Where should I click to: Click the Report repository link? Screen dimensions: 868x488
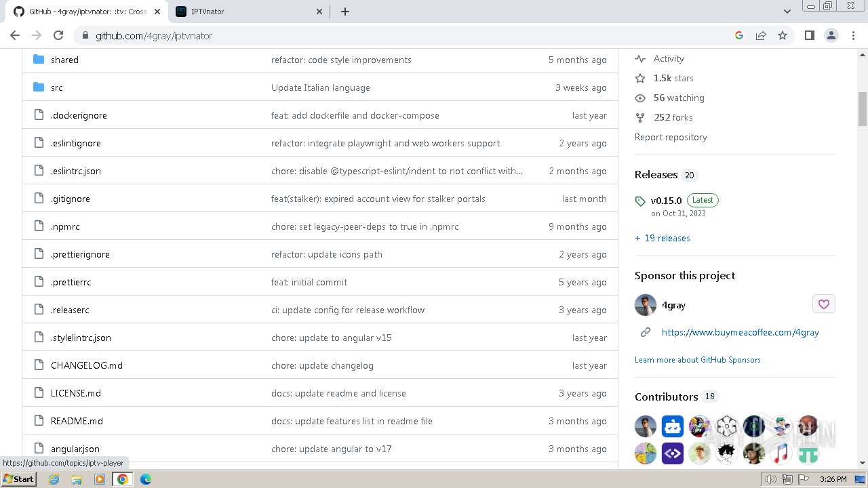coord(671,137)
